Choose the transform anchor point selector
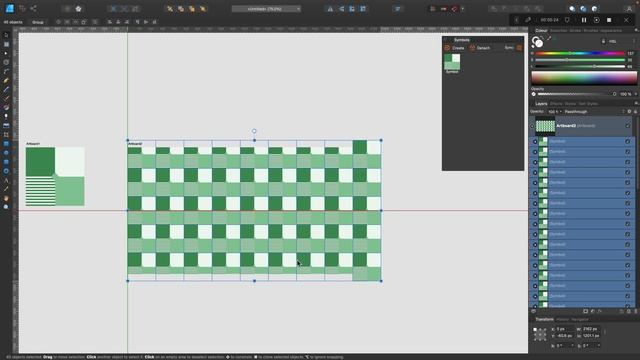The width and height of the screenshot is (640, 360). click(540, 334)
